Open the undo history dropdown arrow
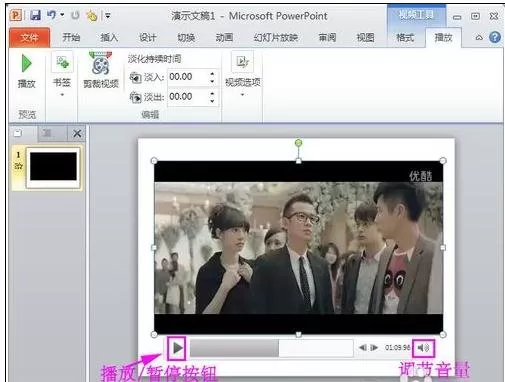This screenshot has height=382, width=505. pos(62,15)
